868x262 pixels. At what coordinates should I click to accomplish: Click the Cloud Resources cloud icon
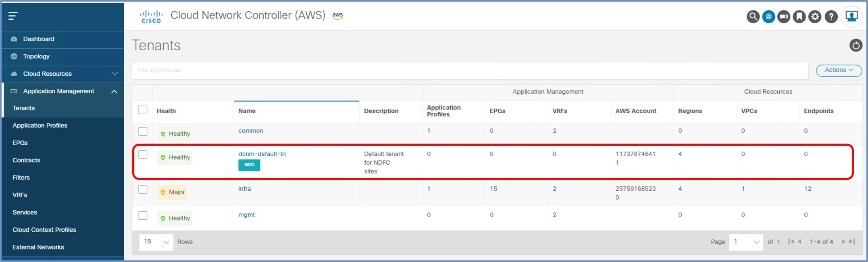[14, 74]
